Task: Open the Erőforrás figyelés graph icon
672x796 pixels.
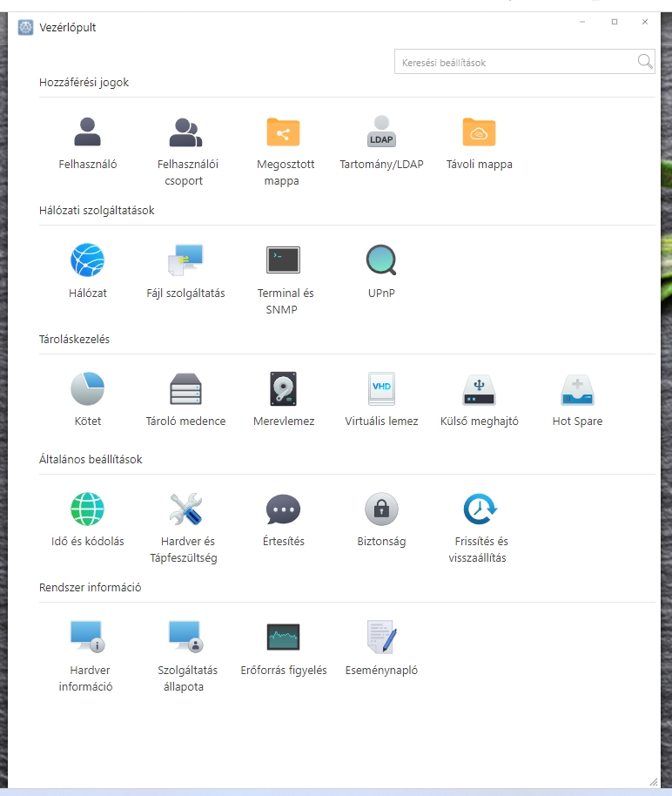Action: click(x=283, y=637)
